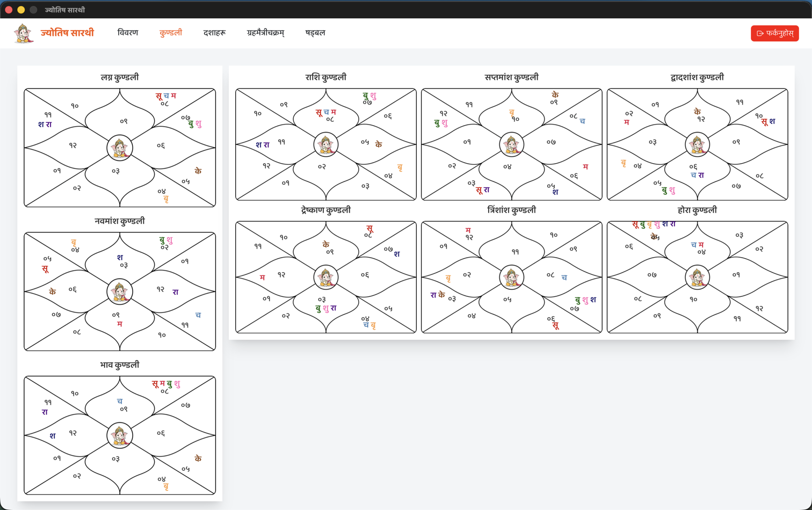
Task: Click के planet in लग्न कुण्डली
Action: 198,171
